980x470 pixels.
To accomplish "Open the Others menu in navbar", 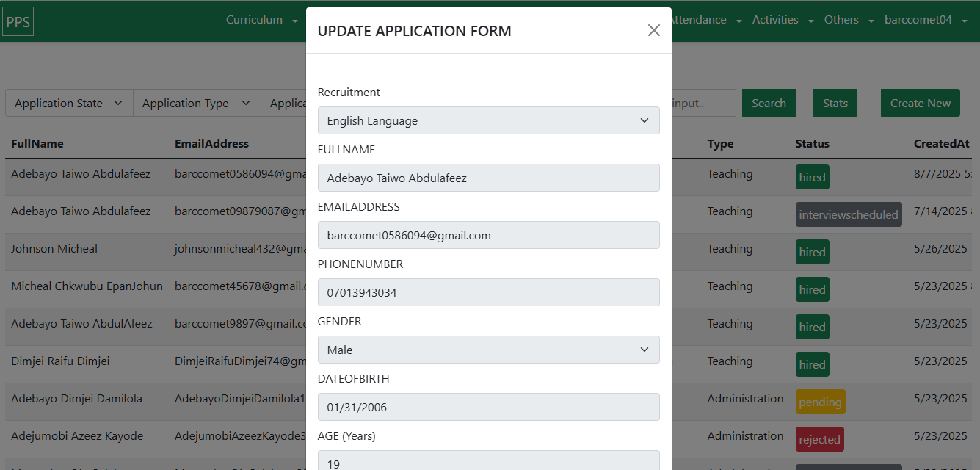I will pos(849,20).
